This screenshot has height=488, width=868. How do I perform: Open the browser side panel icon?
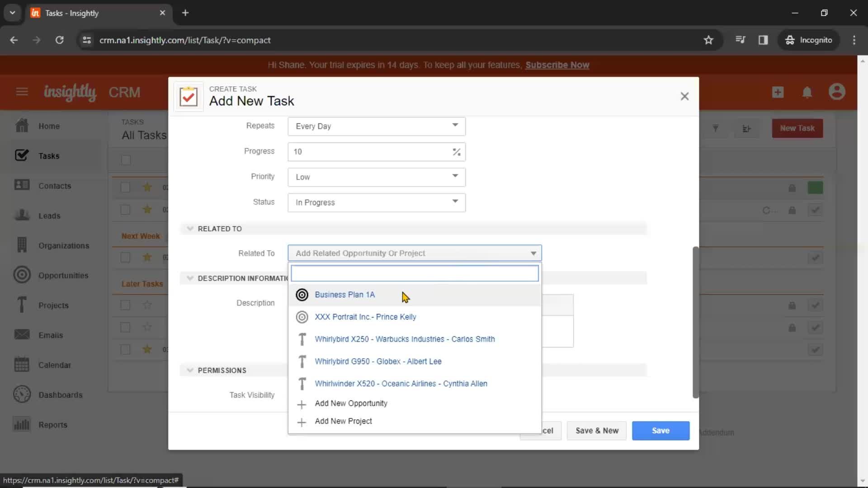[x=763, y=40]
